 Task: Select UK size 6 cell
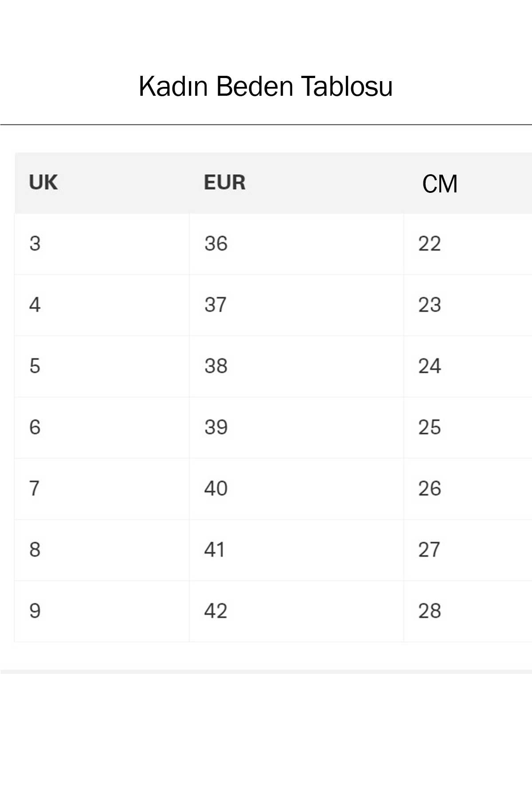(x=35, y=427)
